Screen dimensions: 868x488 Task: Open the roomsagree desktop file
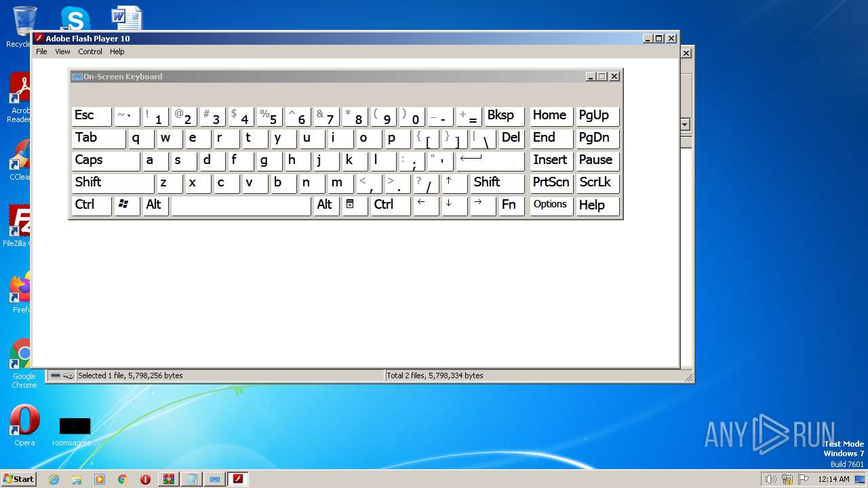tap(75, 430)
